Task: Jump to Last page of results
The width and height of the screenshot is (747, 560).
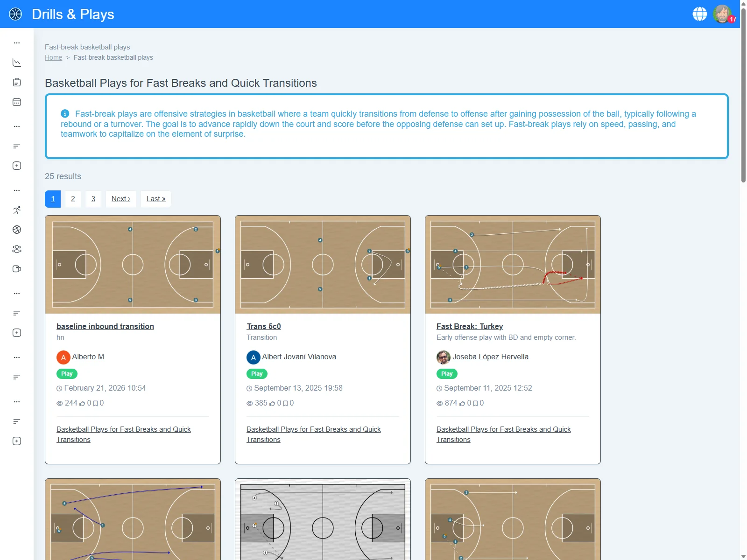Action: [x=156, y=199]
